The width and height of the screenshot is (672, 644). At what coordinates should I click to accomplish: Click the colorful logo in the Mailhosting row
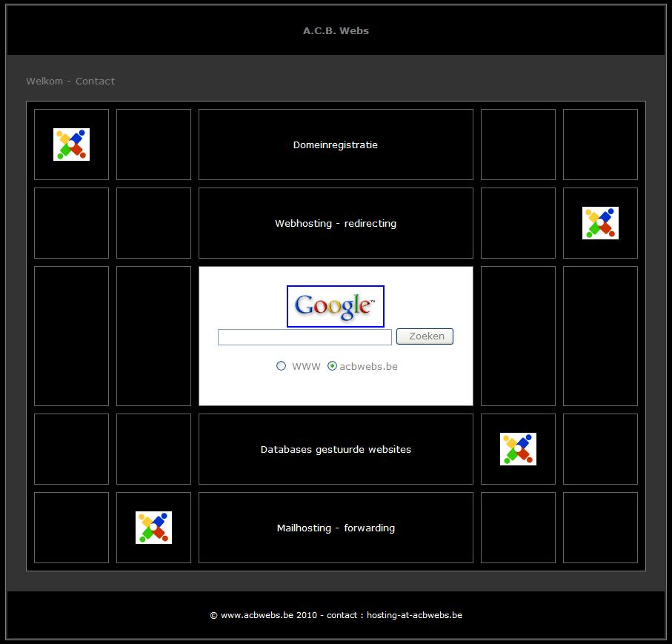pos(153,528)
